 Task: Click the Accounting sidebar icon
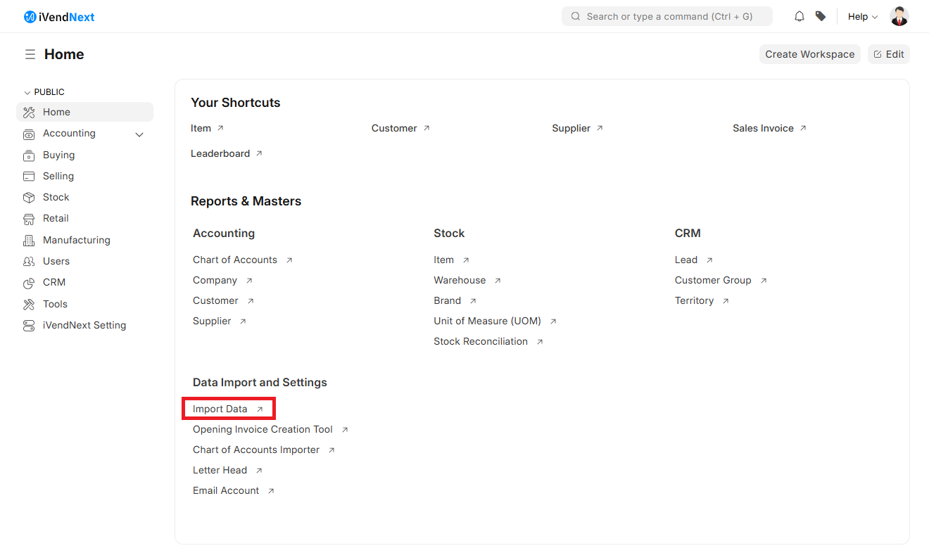[29, 134]
